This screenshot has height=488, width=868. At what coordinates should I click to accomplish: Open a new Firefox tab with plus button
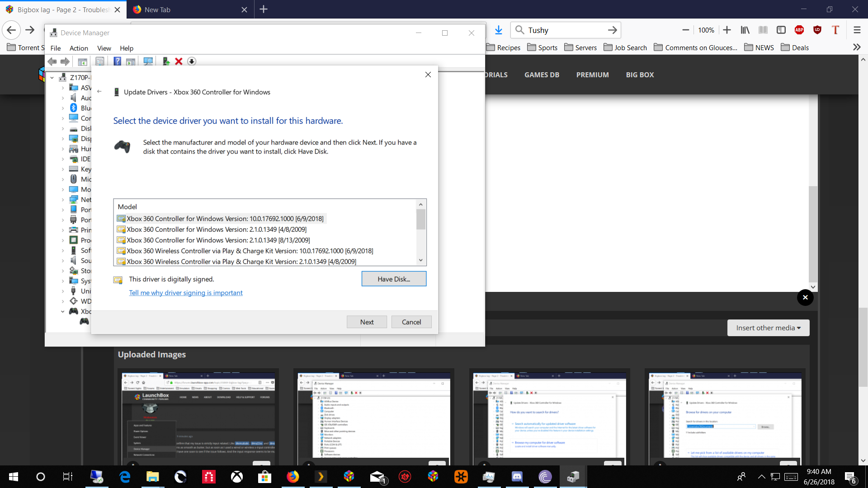coord(264,9)
